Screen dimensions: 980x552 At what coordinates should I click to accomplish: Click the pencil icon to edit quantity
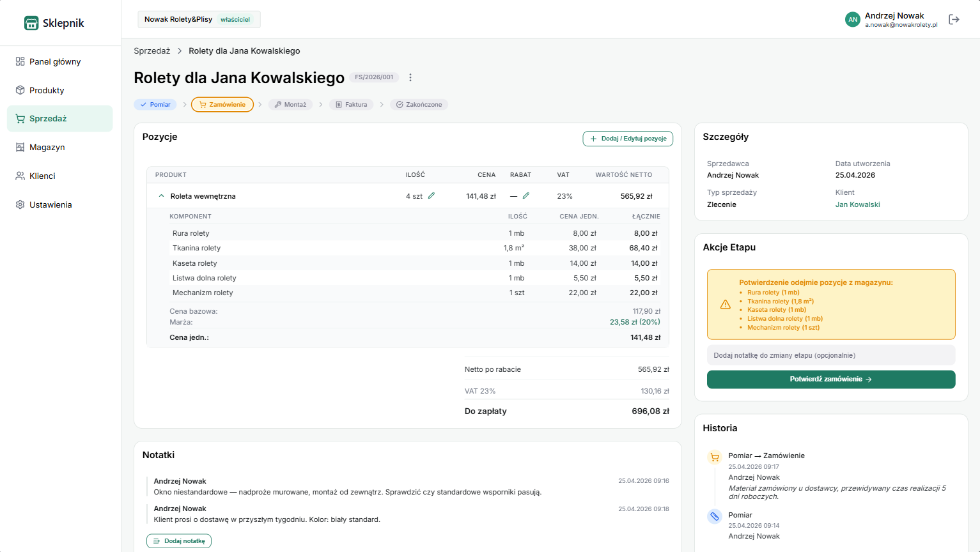[x=432, y=196]
